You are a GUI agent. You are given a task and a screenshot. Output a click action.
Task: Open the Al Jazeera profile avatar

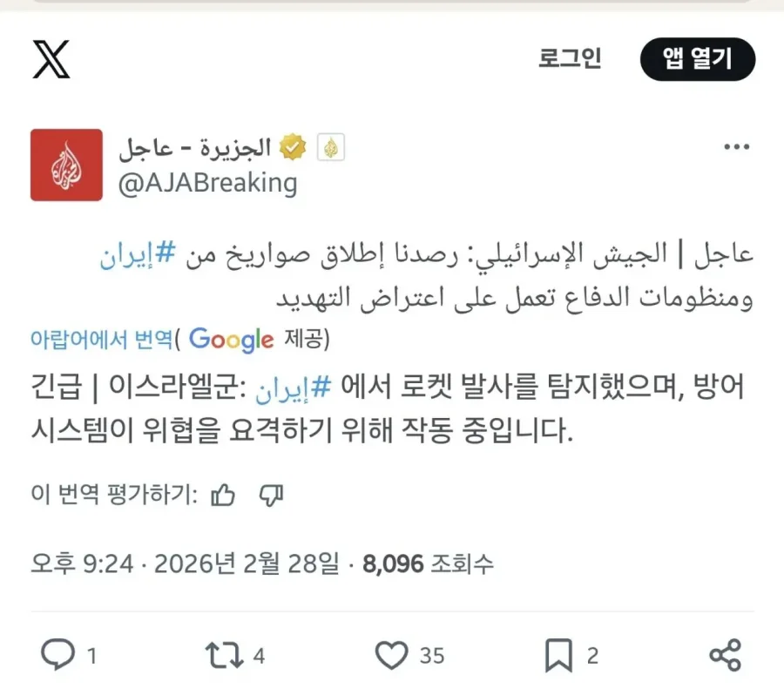click(x=66, y=165)
